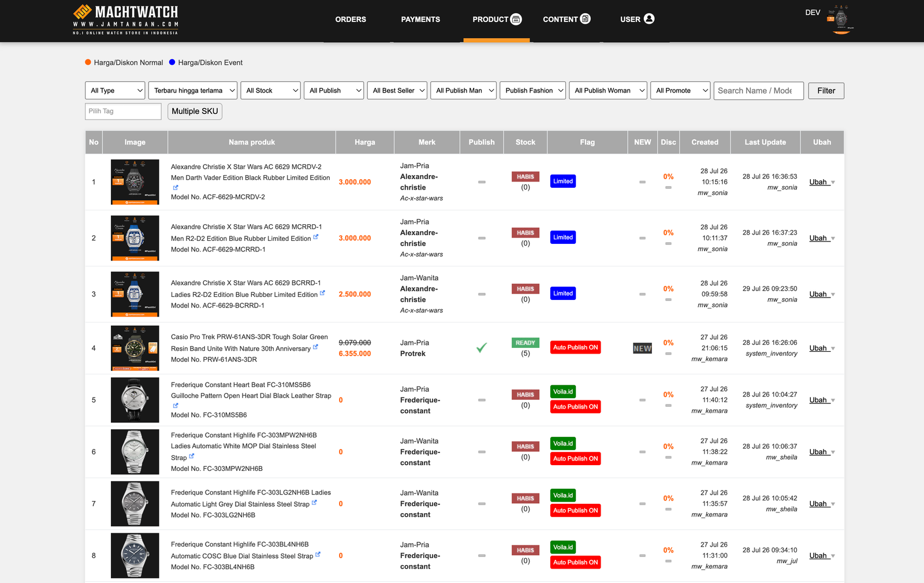Screen dimensions: 924x583
Task: Open the Payments menu
Action: pyautogui.click(x=420, y=19)
